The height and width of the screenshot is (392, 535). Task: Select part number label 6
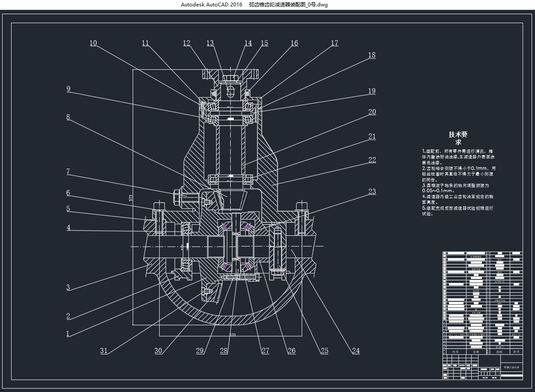click(x=68, y=193)
